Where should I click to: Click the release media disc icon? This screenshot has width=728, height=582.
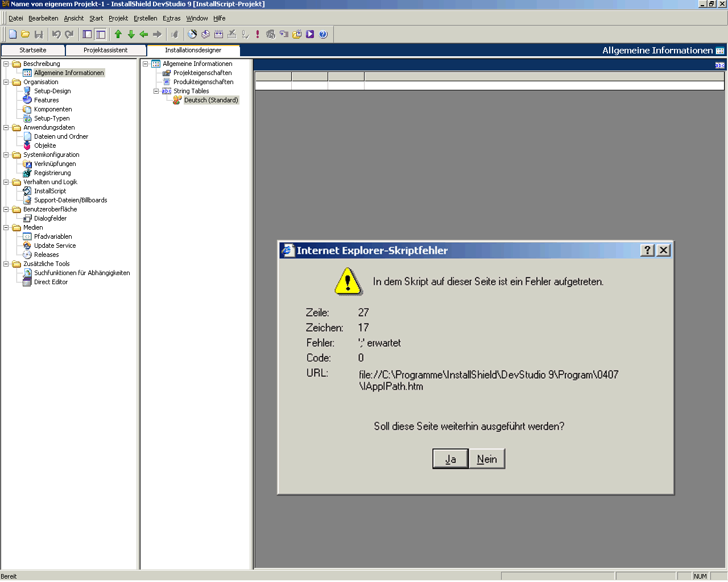tap(192, 35)
